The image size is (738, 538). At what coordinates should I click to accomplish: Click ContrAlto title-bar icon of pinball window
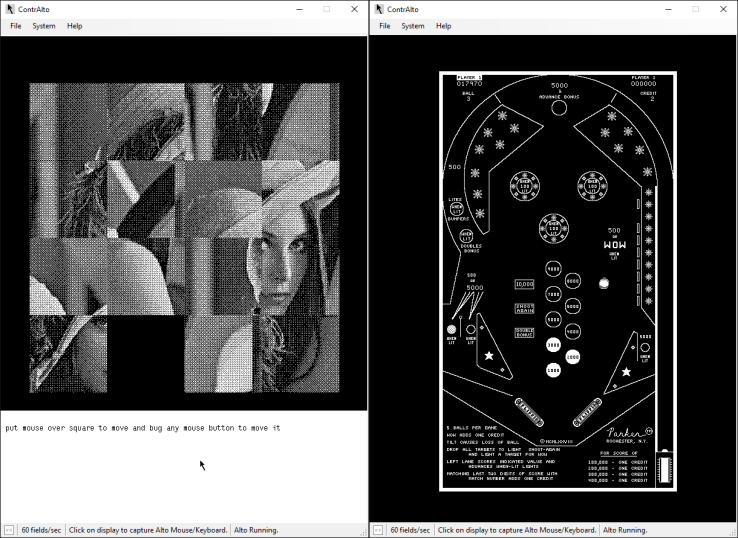point(379,9)
